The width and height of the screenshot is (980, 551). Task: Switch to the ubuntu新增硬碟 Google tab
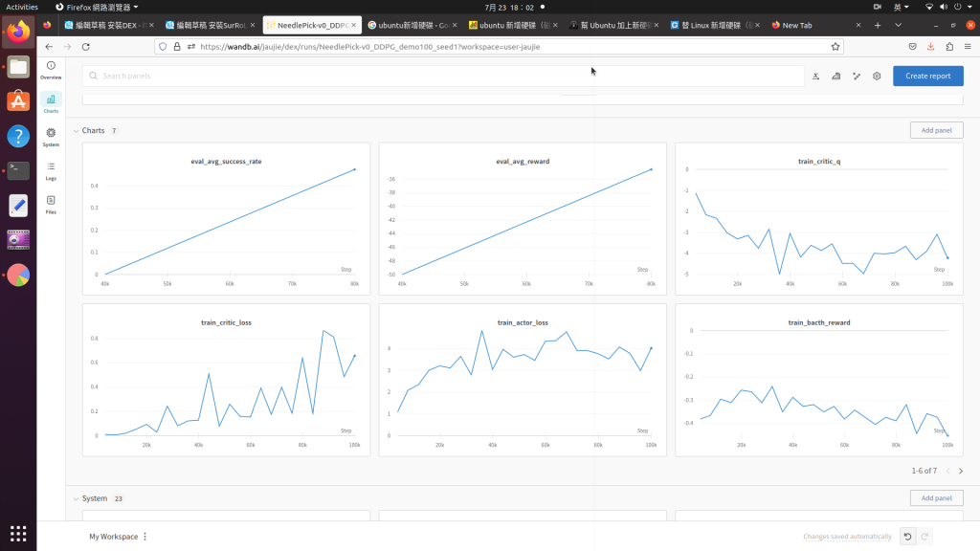[412, 25]
